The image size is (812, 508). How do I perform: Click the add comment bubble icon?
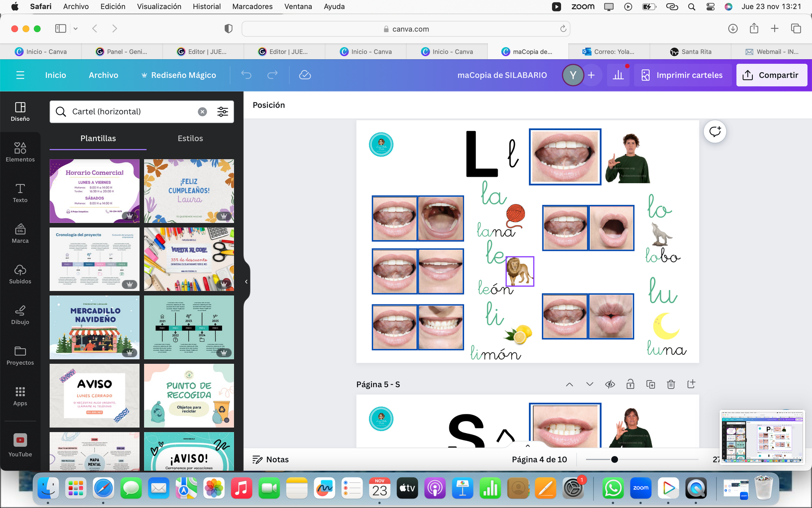click(x=715, y=132)
